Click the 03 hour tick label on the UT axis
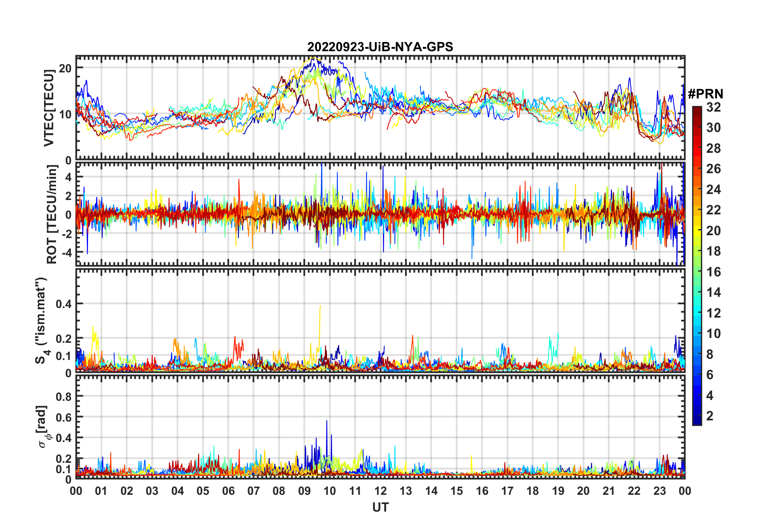 [x=152, y=491]
